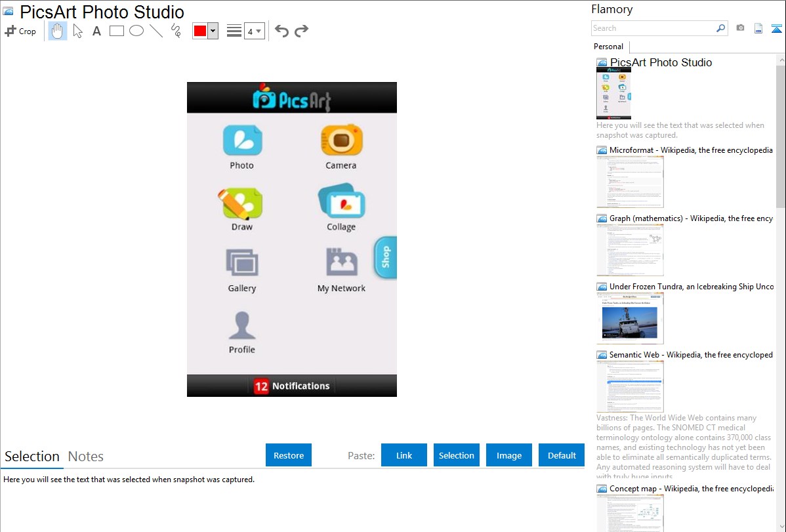The width and height of the screenshot is (786, 532).
Task: Open the line width dropdown showing 4
Action: [254, 31]
